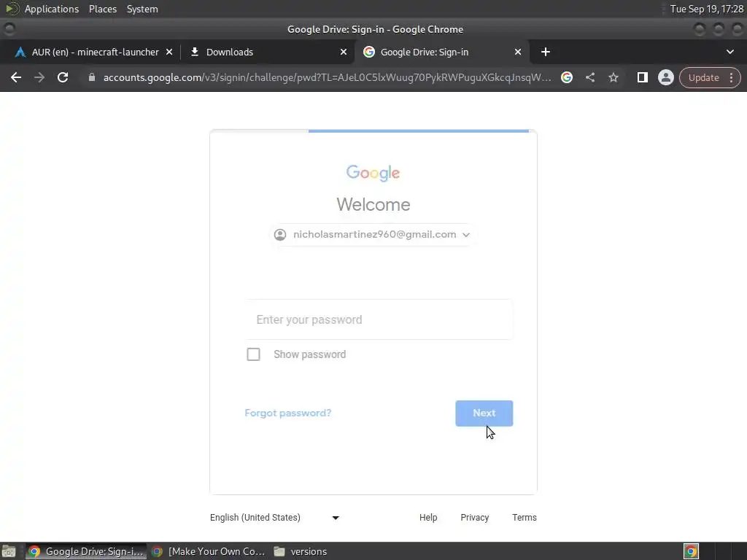Open the tab search chevron
Viewport: 747px width, 560px height.
(729, 52)
